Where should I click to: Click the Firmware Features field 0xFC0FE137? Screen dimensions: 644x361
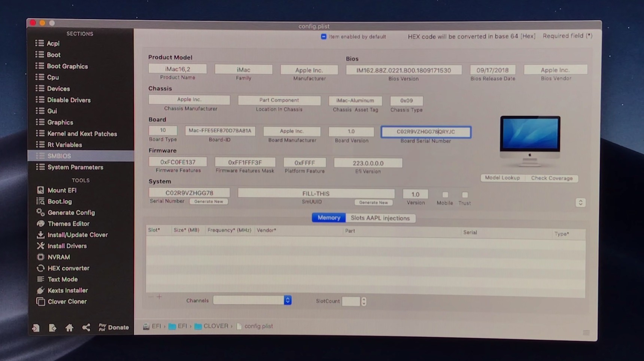coord(178,162)
